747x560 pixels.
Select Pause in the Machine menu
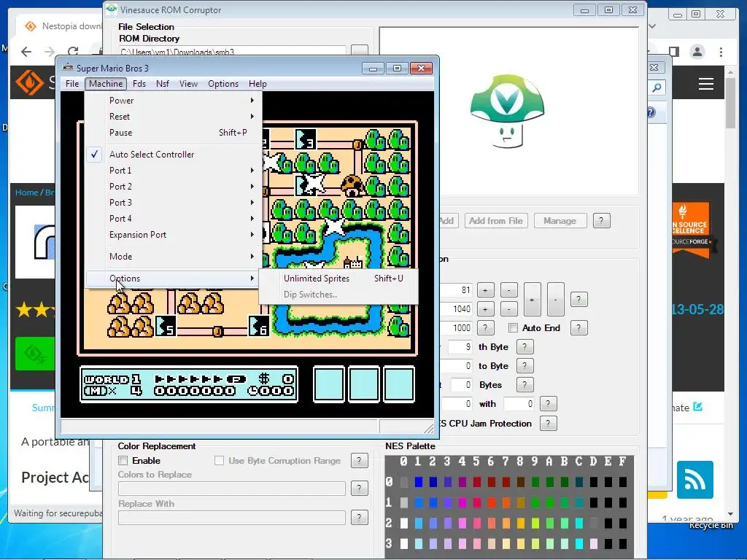point(173,133)
